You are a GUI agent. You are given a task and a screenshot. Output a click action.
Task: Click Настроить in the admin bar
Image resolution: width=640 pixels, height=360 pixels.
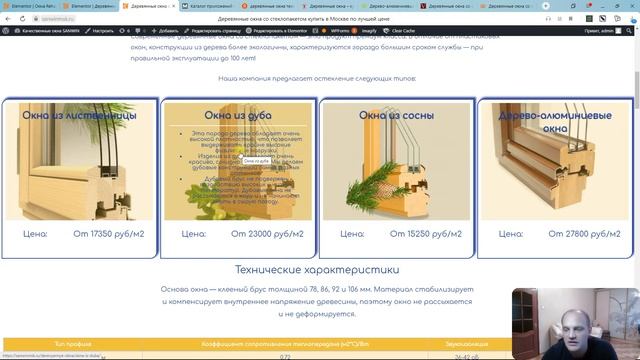click(99, 31)
